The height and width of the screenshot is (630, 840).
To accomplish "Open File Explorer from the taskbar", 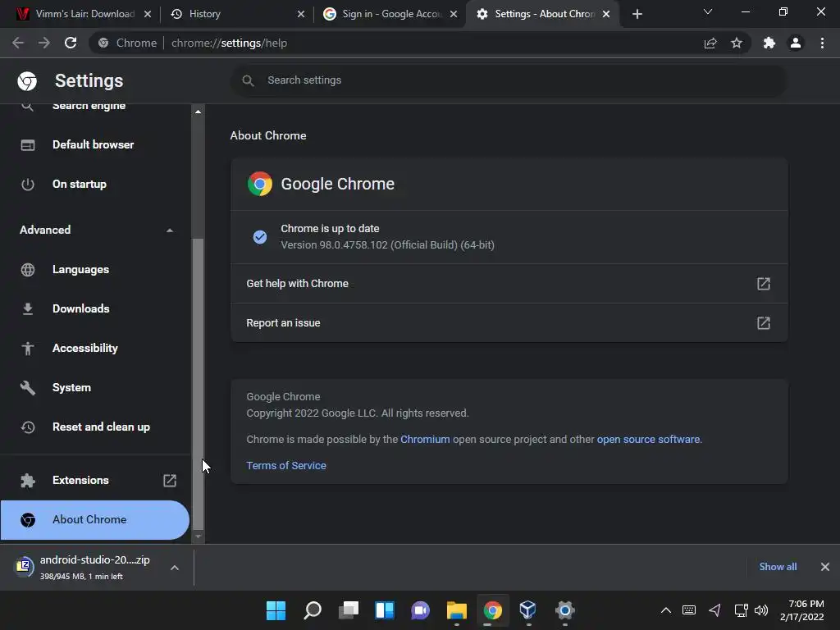I will [456, 610].
